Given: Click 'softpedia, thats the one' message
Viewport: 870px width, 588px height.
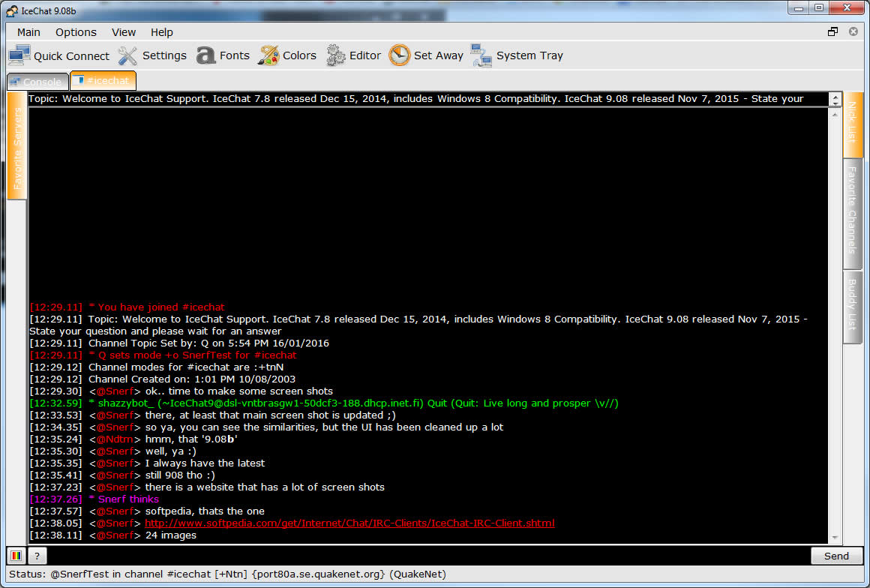Looking at the screenshot, I should pos(205,511).
